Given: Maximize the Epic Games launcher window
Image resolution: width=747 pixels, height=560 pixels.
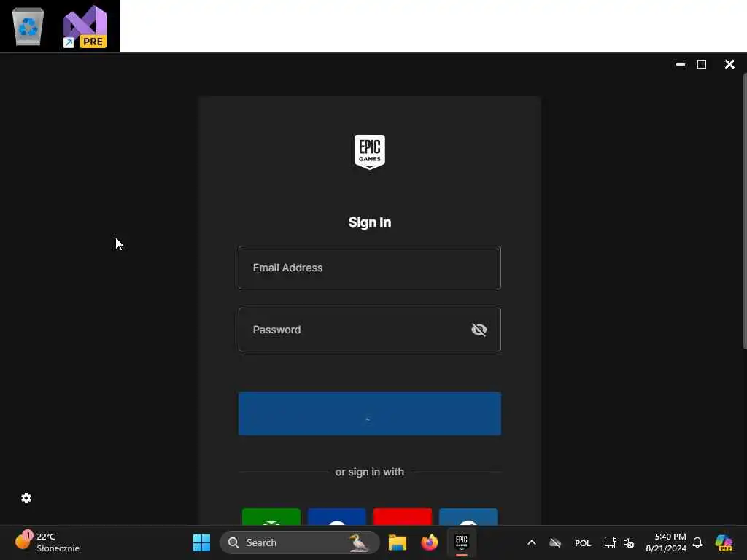Looking at the screenshot, I should [x=702, y=64].
